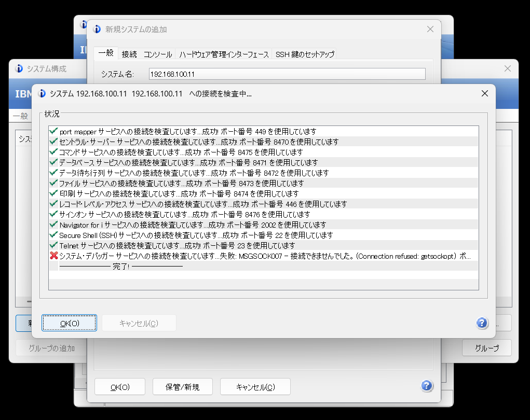Click the green check for データベース service

pyautogui.click(x=53, y=162)
